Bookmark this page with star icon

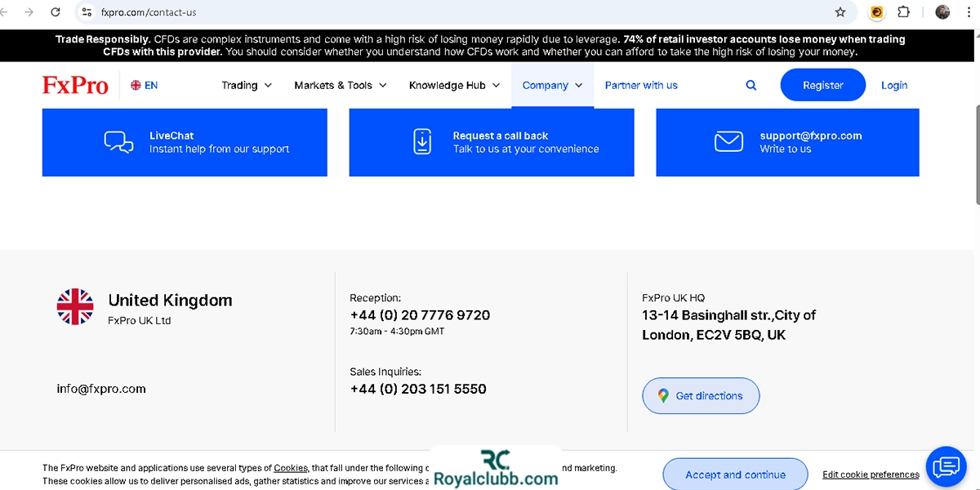(840, 12)
